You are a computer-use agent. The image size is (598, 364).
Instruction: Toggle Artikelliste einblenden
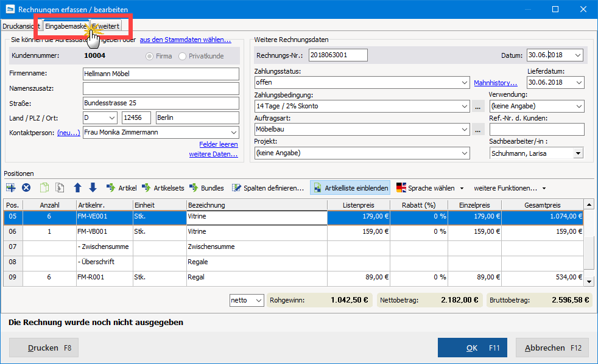pyautogui.click(x=350, y=188)
